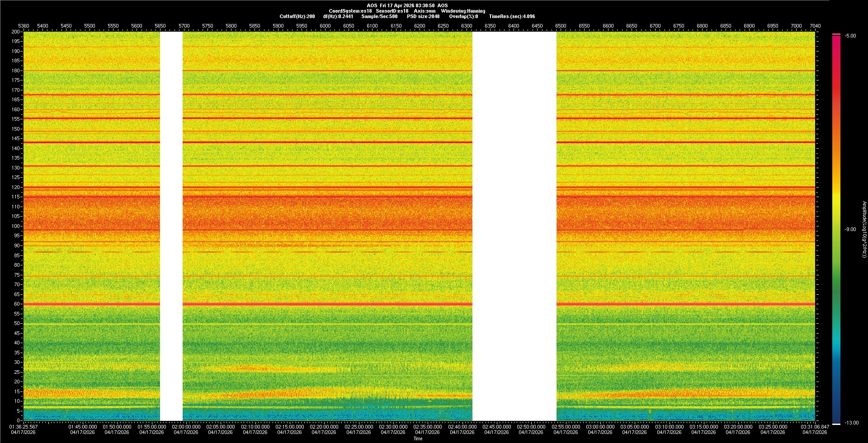Screen dimensions: 868x443
Task: Click the -5.00 colorbar maximum label
Action: coord(850,36)
